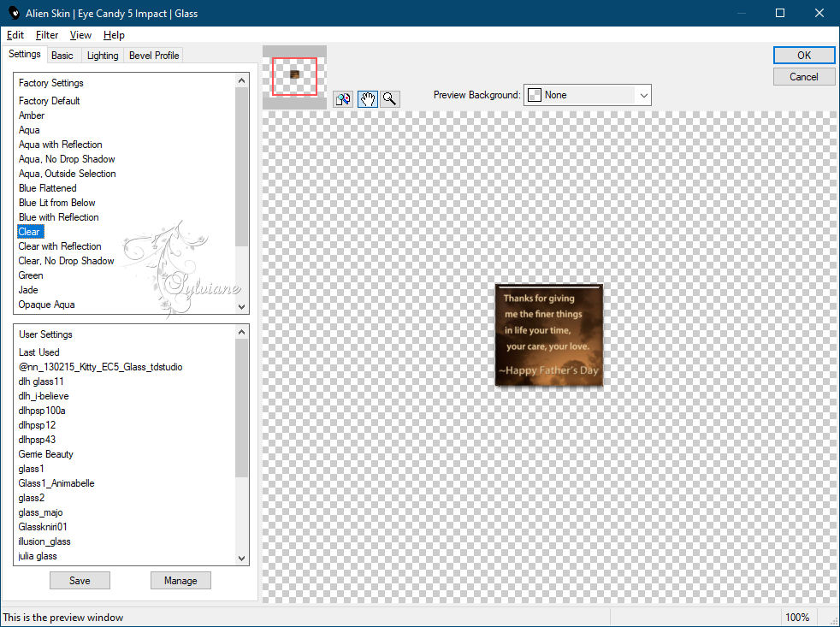This screenshot has height=627, width=840.
Task: Select the julia glass user setting
Action: pyautogui.click(x=37, y=556)
